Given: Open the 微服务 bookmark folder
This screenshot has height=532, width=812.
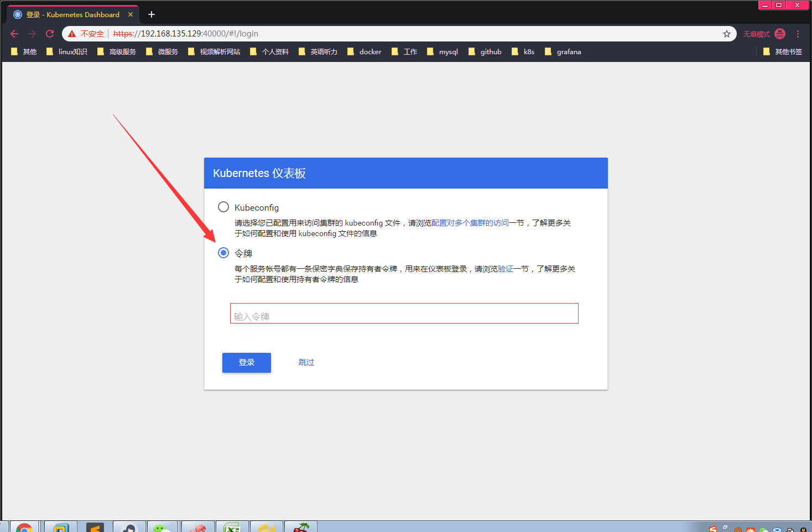Looking at the screenshot, I should (162, 51).
